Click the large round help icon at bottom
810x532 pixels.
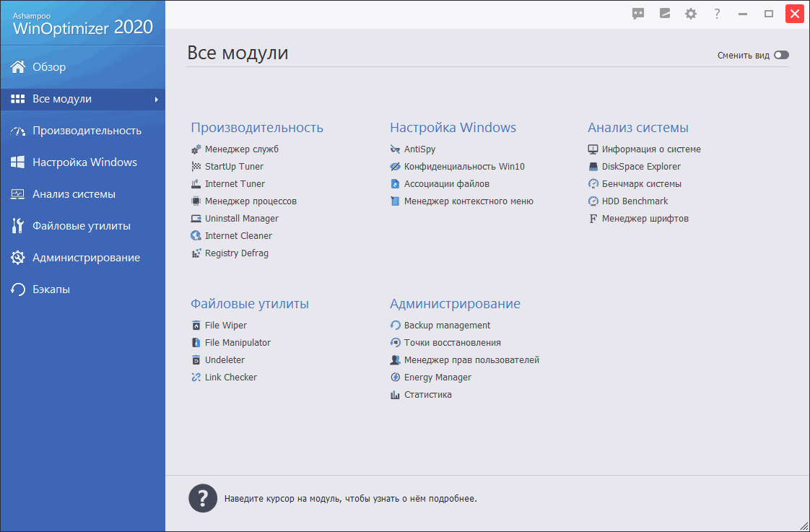coord(202,498)
